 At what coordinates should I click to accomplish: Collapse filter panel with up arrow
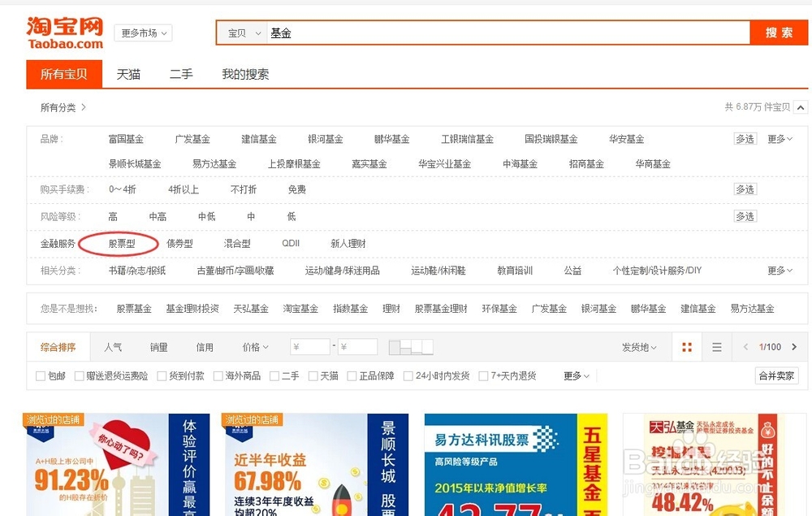click(801, 107)
